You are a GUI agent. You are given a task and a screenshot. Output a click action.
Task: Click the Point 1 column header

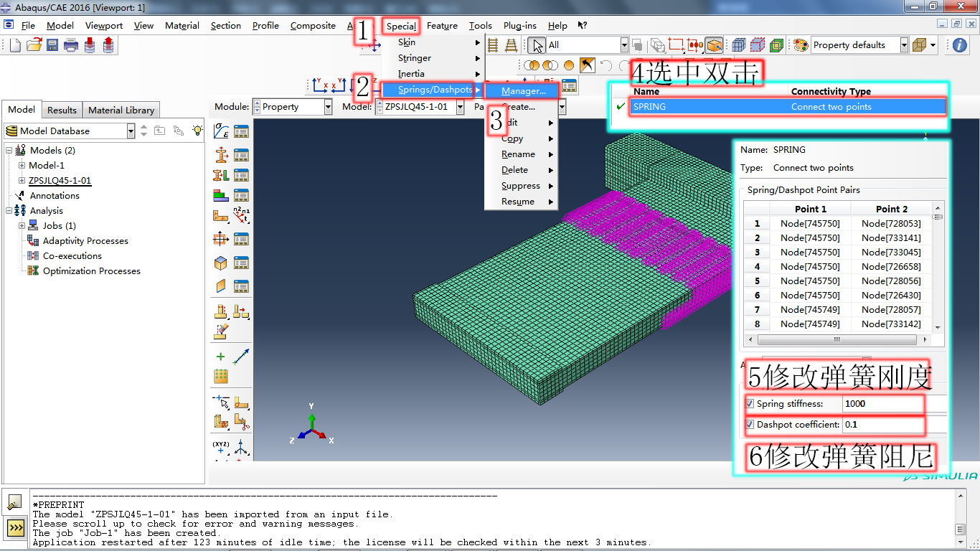point(811,209)
